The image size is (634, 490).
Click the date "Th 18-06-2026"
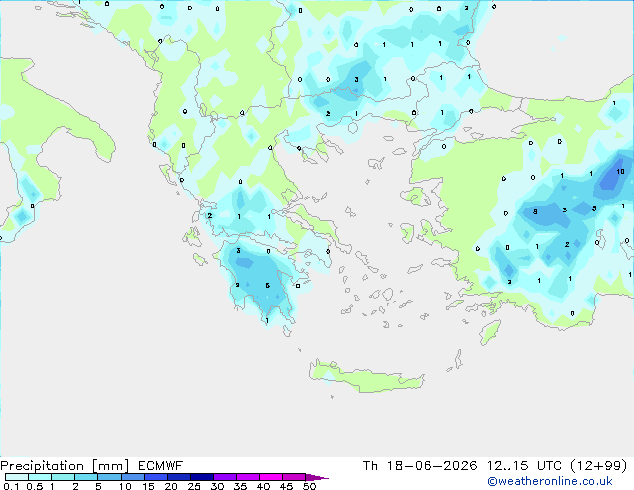coord(420,466)
